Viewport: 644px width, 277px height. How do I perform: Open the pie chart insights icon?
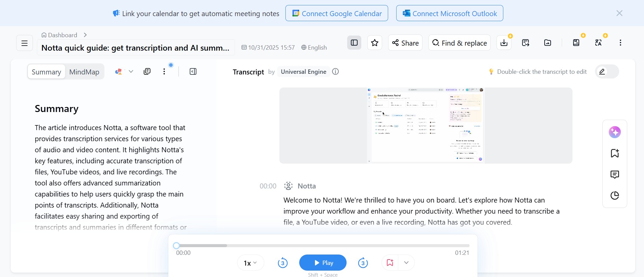pyautogui.click(x=615, y=196)
